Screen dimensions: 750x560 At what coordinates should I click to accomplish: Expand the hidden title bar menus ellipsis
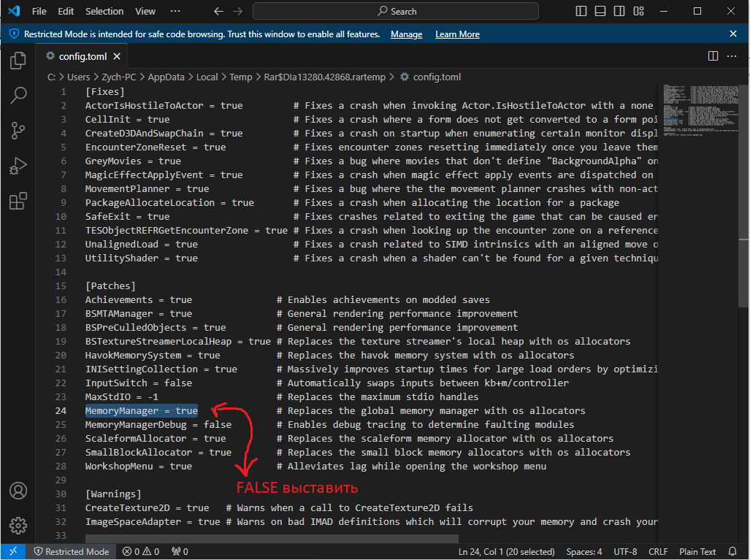[x=175, y=11]
